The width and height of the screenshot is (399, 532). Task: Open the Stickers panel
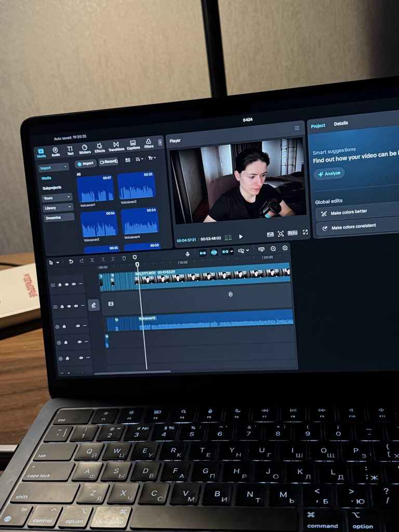(85, 149)
